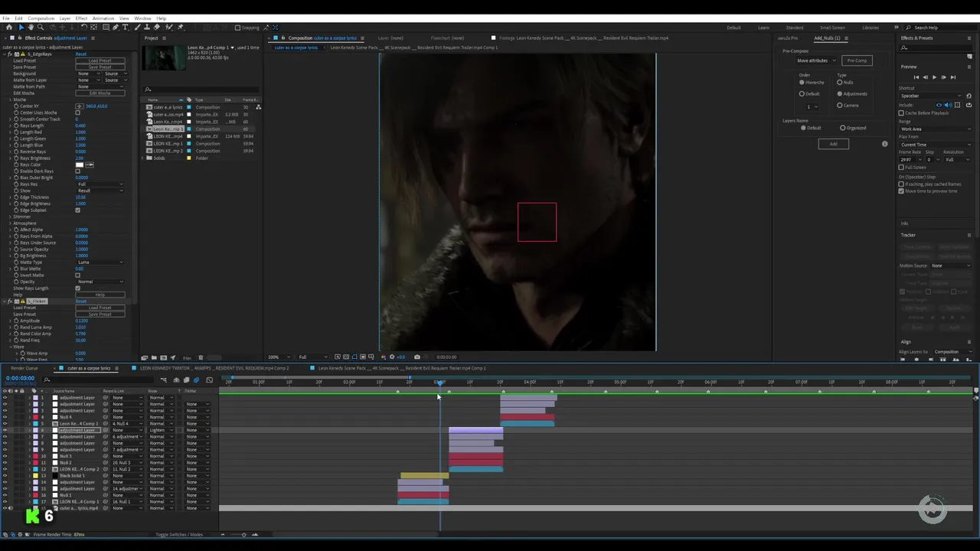980x551 pixels.
Task: Select the Clone Stamp tool
Action: coord(147,27)
